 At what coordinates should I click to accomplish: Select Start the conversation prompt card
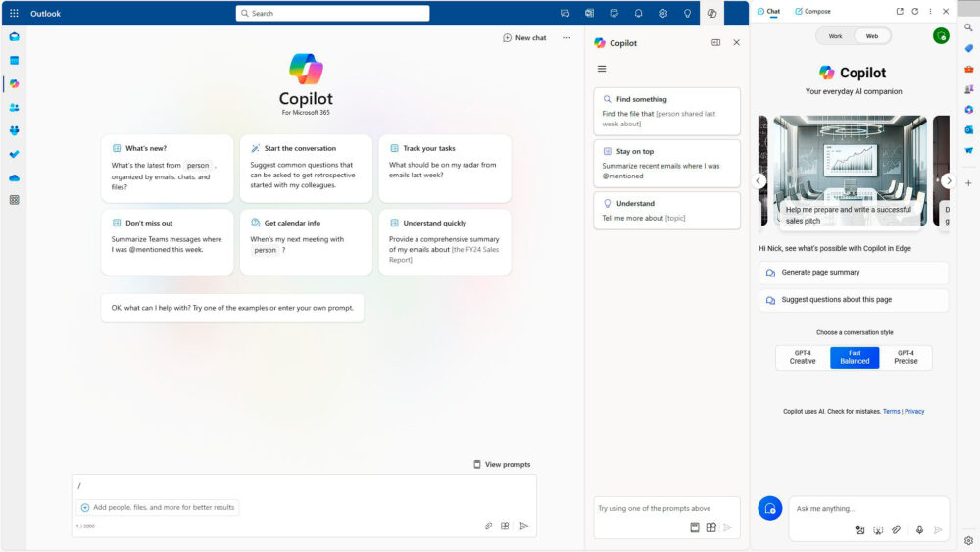(x=306, y=169)
